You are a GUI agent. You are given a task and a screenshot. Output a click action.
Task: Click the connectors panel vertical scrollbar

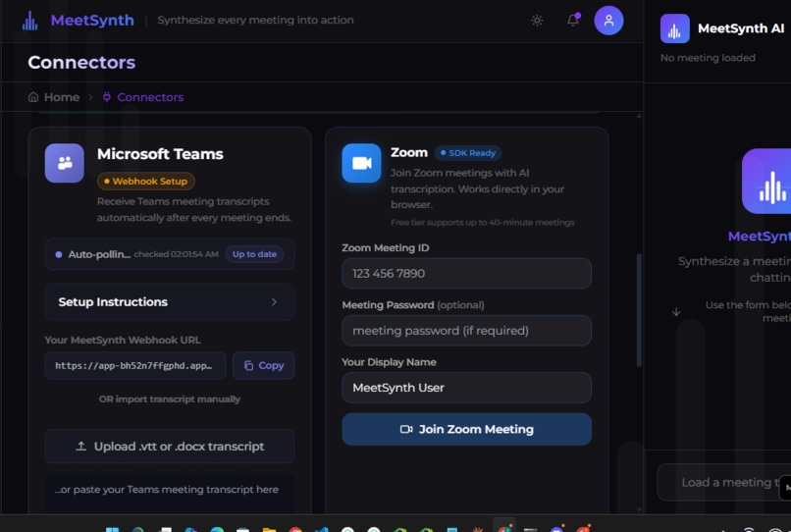pos(639,310)
